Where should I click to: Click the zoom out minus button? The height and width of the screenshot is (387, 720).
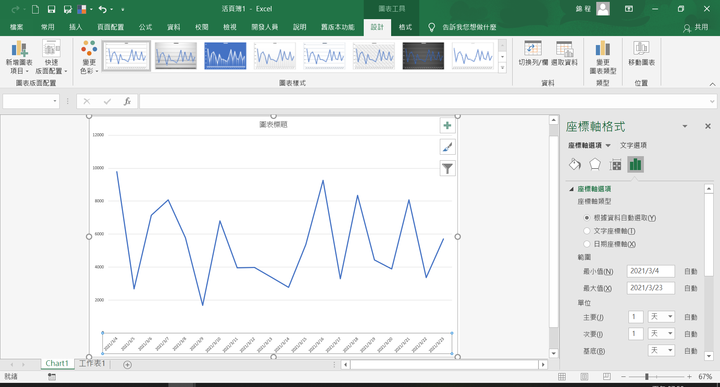click(623, 376)
